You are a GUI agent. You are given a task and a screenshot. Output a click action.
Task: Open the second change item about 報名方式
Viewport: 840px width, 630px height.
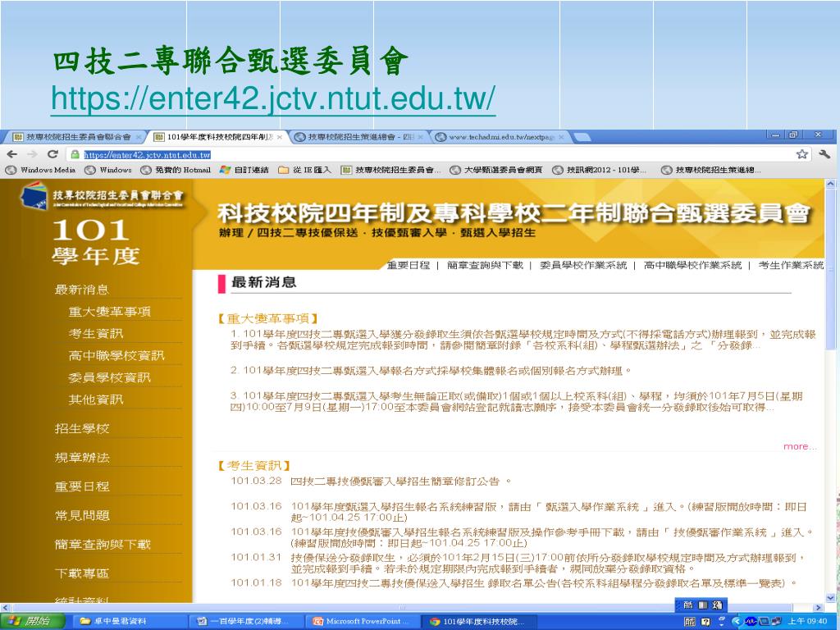[431, 371]
